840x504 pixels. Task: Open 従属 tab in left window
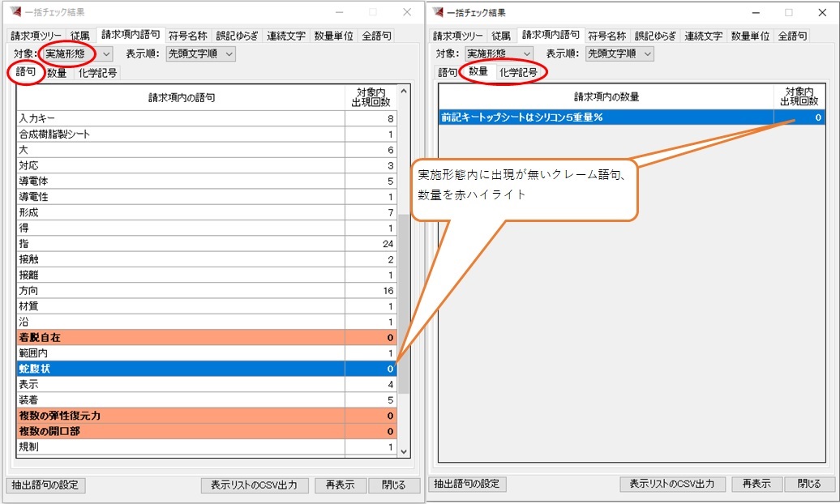coord(79,36)
